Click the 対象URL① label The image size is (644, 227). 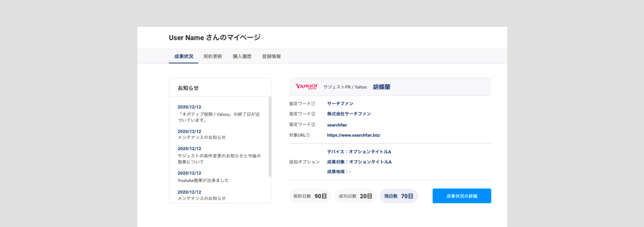(x=300, y=135)
